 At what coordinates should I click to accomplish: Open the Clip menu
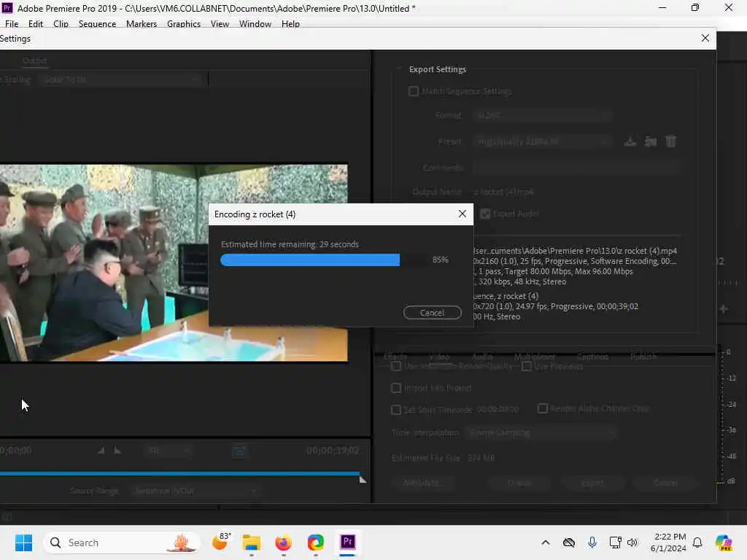[61, 24]
